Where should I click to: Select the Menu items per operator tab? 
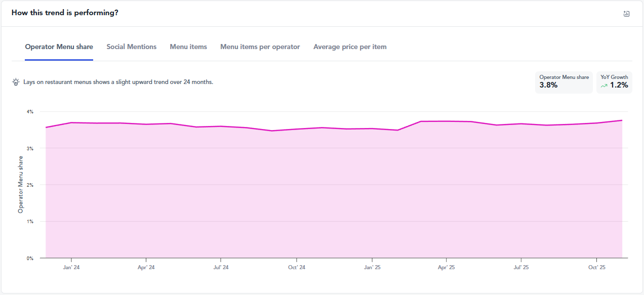260,47
